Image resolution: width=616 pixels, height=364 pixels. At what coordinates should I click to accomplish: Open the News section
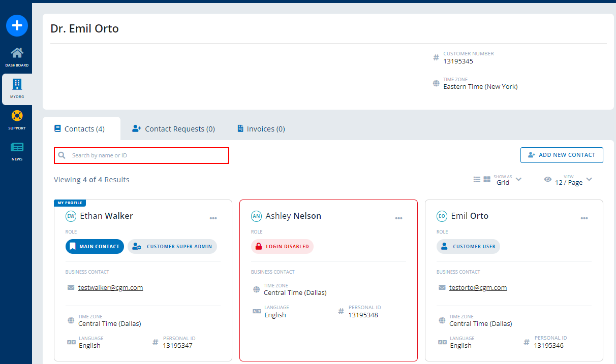17,151
